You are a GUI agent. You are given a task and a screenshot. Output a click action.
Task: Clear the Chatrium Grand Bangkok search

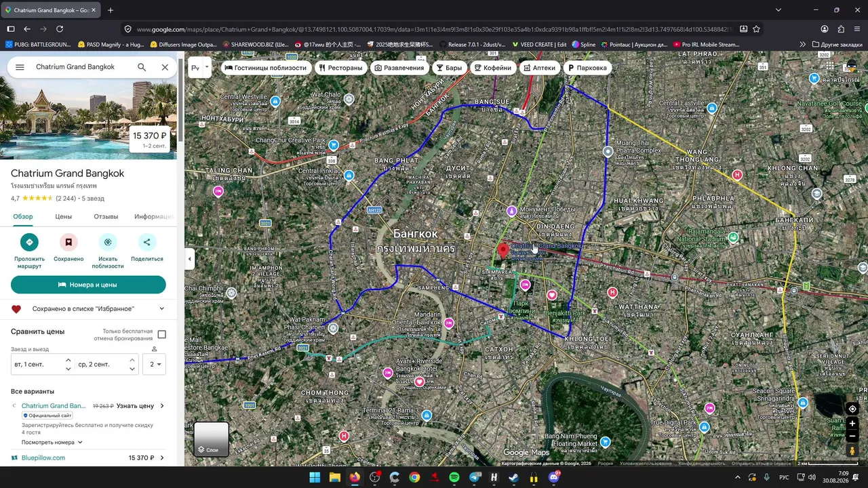pyautogui.click(x=165, y=67)
